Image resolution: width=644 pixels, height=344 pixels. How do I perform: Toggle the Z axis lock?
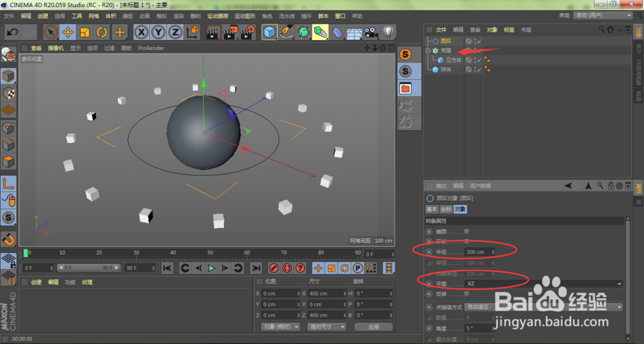[x=175, y=32]
